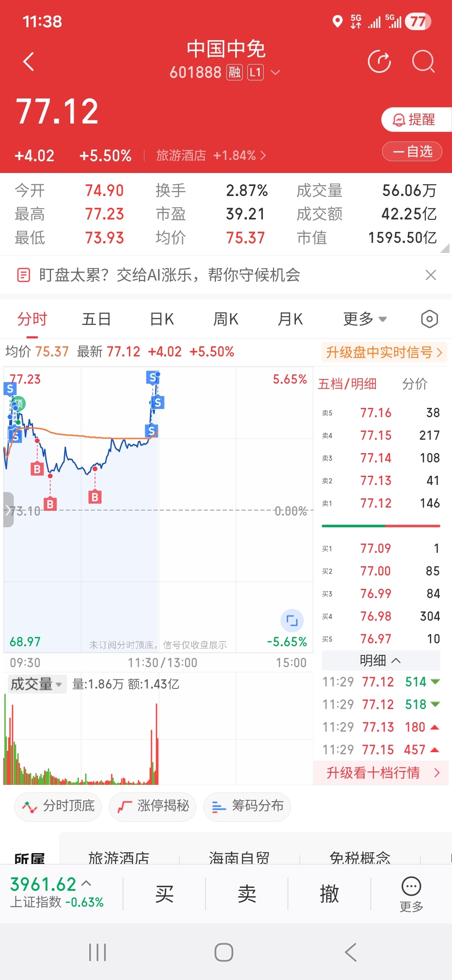The height and width of the screenshot is (980, 452).
Task: Expand 上证指数 3961.62 index panel
Action: coord(57,892)
